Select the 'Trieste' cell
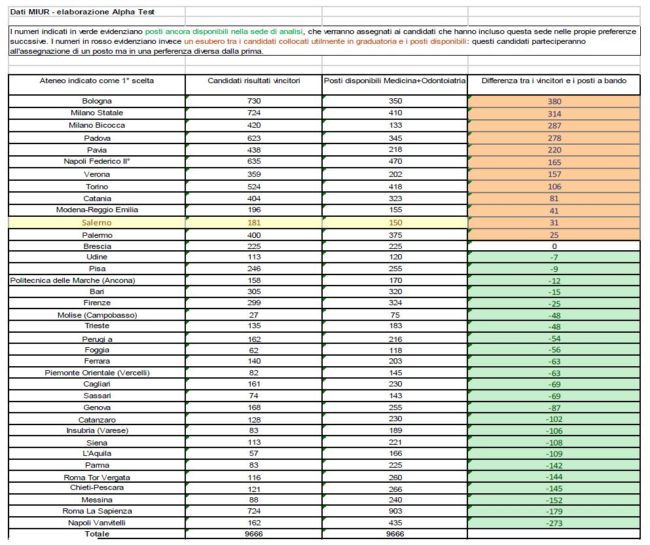The height and width of the screenshot is (545, 650). click(97, 326)
